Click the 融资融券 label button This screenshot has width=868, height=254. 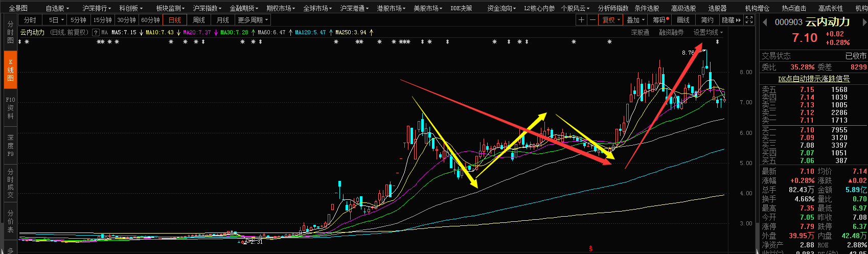[x=671, y=32]
